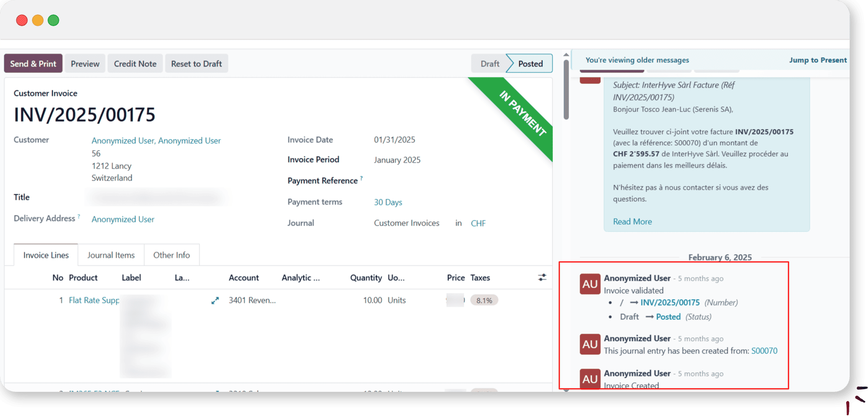Screen dimensions: 868x416
Task: Click the Payment Reference help question mark
Action: pos(362,178)
